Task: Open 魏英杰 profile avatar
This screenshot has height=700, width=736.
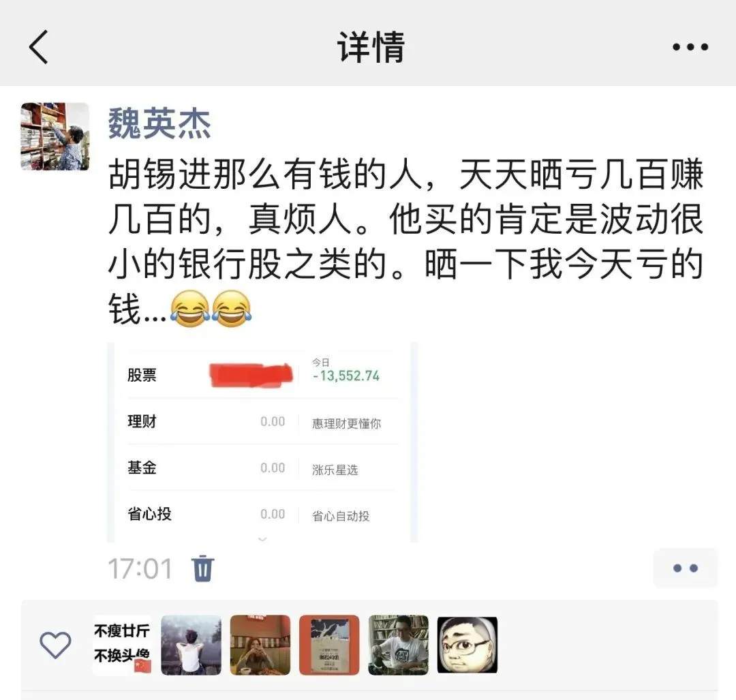Action: click(55, 136)
